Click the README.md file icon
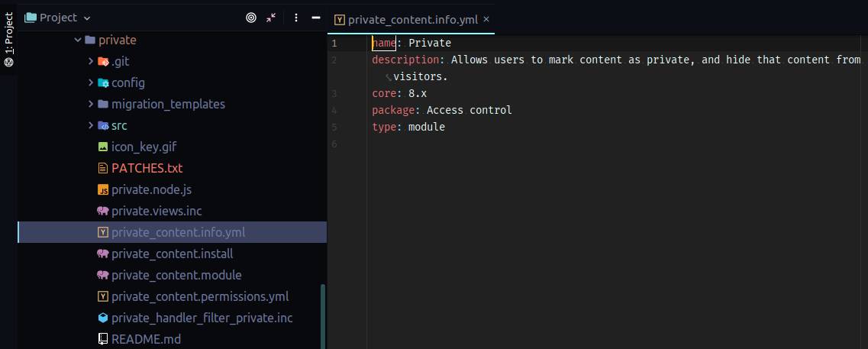The height and width of the screenshot is (349, 868). point(102,339)
